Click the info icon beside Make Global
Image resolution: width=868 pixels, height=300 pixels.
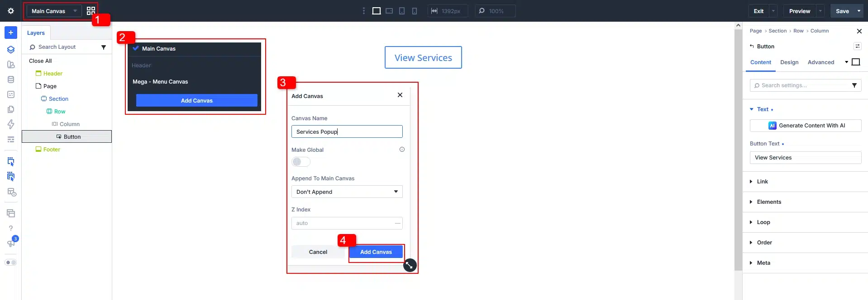click(402, 150)
